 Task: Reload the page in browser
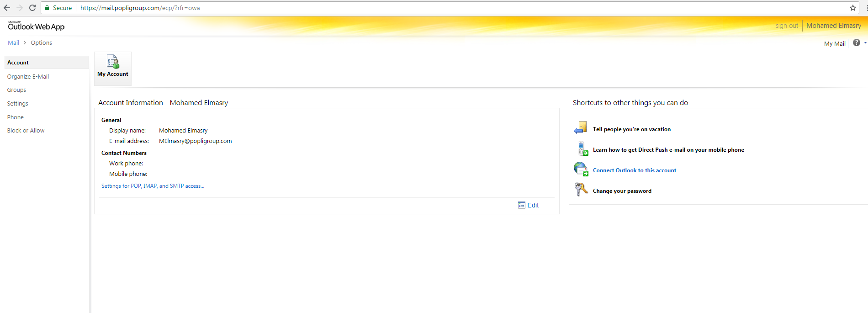(32, 8)
